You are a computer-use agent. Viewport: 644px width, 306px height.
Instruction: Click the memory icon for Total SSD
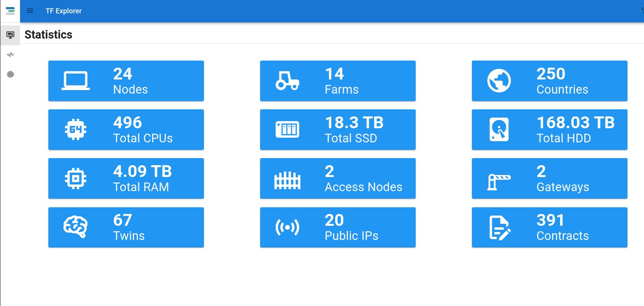point(287,130)
